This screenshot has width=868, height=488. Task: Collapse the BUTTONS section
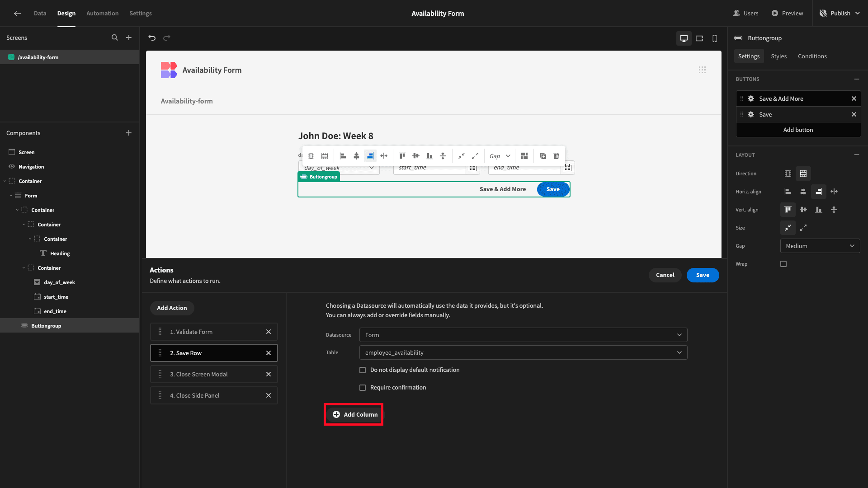[857, 79]
